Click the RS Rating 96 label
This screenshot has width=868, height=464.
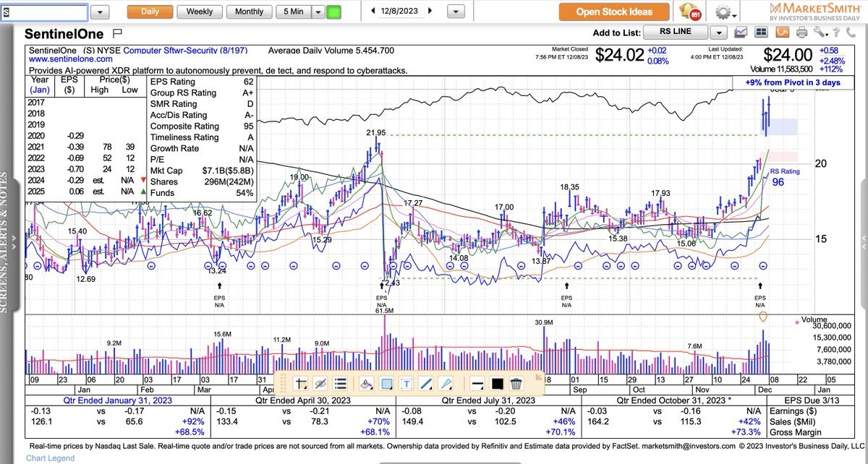[785, 177]
